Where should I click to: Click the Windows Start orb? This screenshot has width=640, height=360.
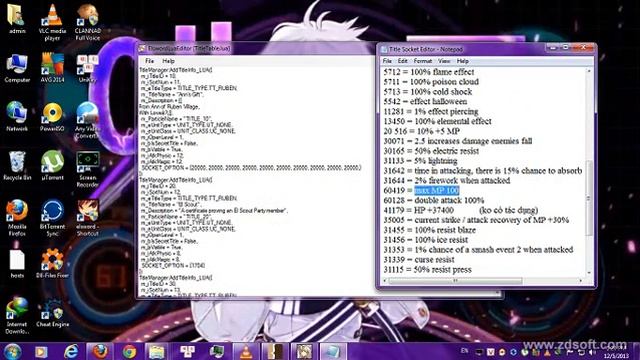tap(13, 351)
